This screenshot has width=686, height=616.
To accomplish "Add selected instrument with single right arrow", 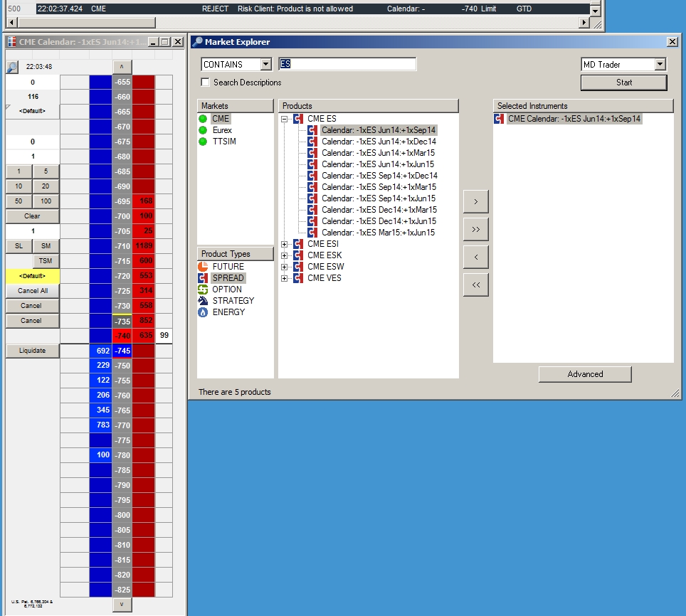I will coord(476,201).
